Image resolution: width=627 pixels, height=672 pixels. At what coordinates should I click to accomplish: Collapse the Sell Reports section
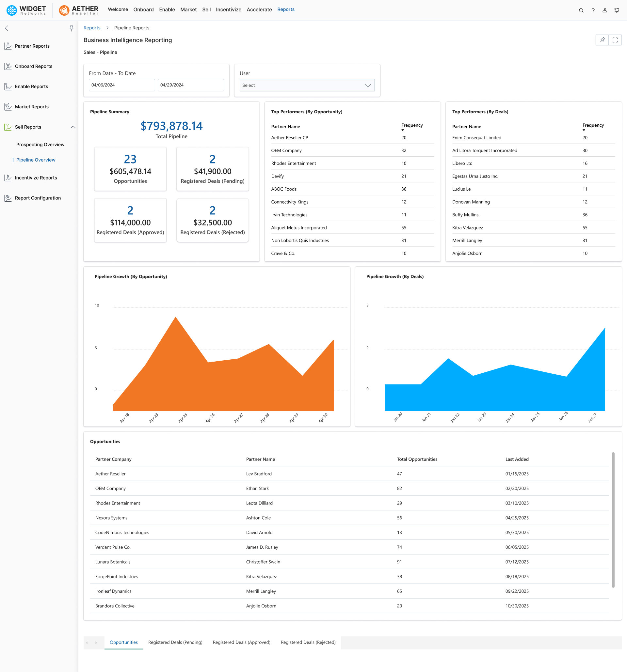(73, 127)
